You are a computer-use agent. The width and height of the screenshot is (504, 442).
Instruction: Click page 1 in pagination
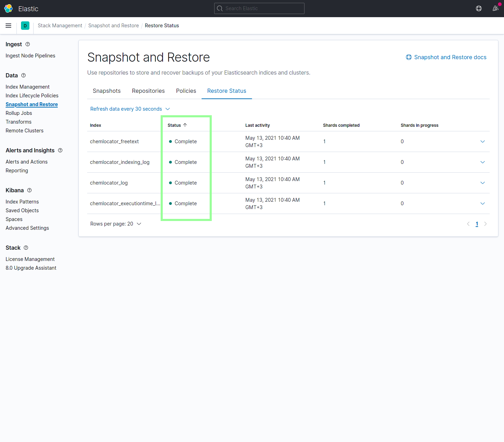(x=477, y=224)
